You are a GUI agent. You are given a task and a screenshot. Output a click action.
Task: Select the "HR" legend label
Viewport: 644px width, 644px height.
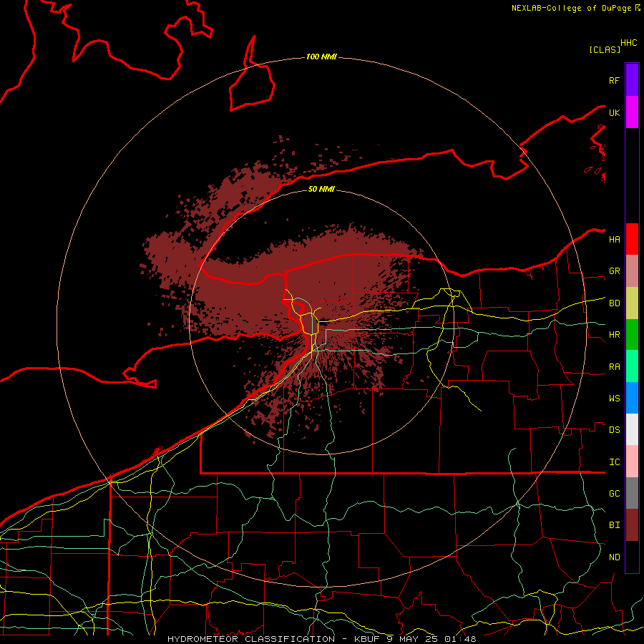614,335
